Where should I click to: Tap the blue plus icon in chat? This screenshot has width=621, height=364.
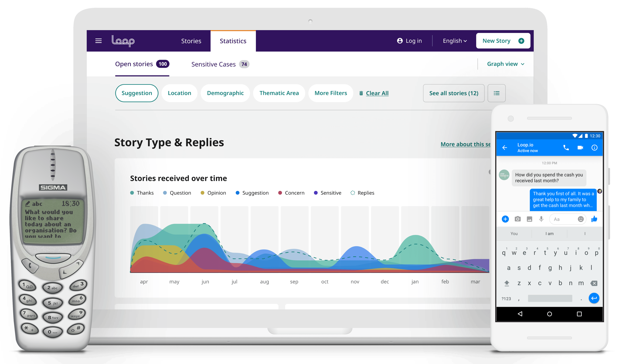[505, 219]
